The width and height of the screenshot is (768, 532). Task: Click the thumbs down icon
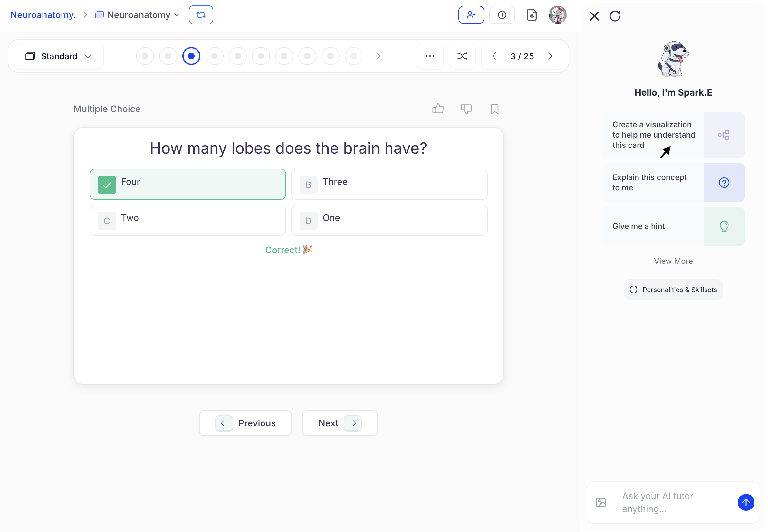pyautogui.click(x=466, y=109)
